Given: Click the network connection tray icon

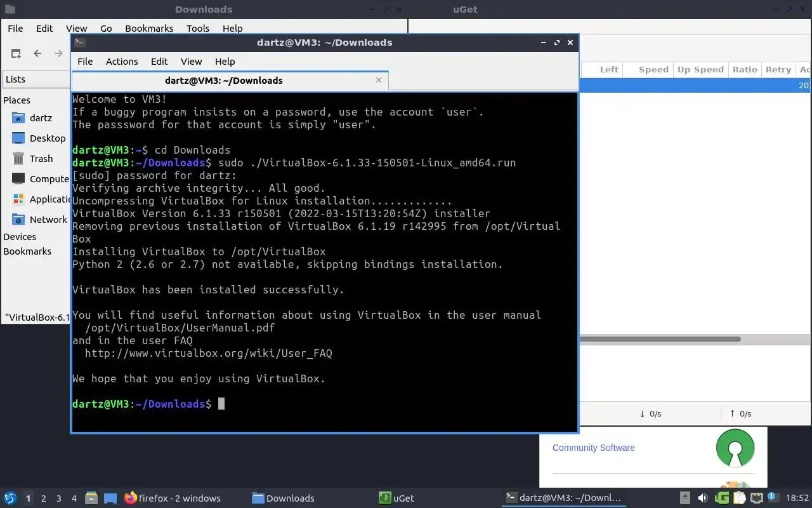Looking at the screenshot, I should (x=757, y=498).
